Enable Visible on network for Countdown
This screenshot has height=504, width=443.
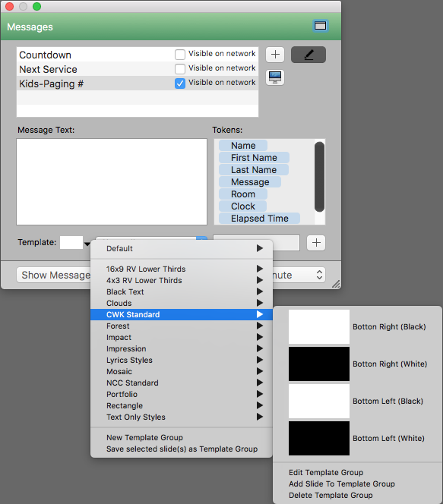[180, 55]
